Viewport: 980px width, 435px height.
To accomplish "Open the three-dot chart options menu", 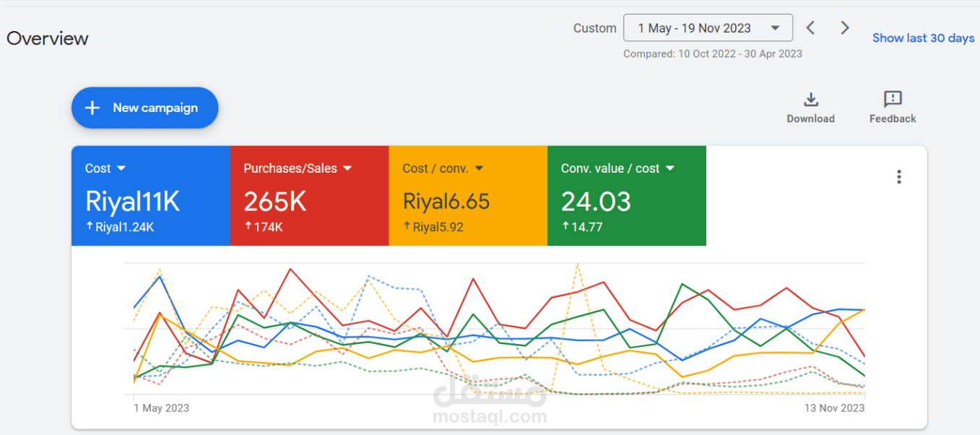I will pos(899,177).
